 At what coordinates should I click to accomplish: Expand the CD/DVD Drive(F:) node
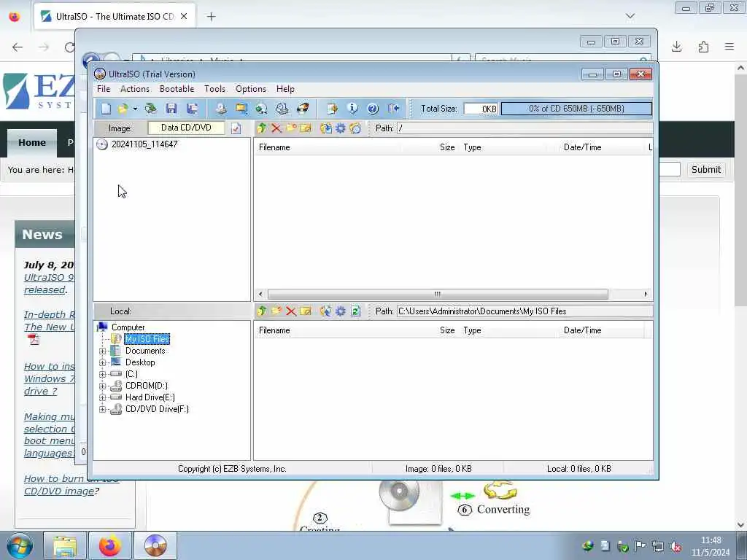point(102,410)
